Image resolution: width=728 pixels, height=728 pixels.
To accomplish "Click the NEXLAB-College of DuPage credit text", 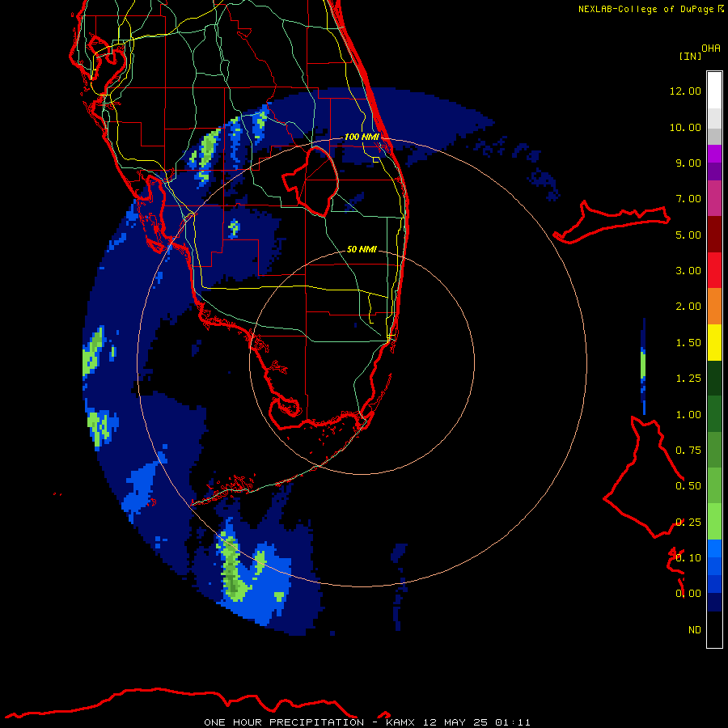I will [x=645, y=9].
